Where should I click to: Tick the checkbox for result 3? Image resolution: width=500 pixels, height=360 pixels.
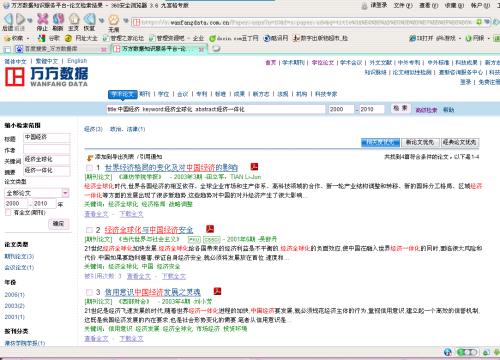click(89, 292)
